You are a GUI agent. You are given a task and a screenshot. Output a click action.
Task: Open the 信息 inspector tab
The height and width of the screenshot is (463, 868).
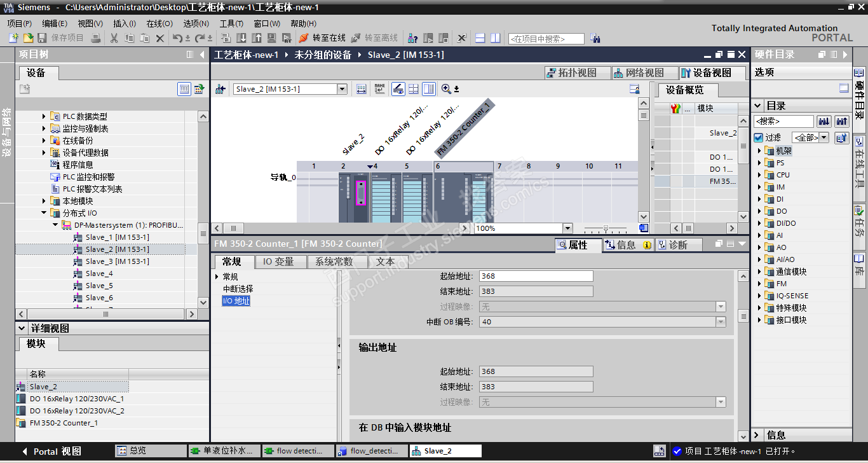pos(628,245)
